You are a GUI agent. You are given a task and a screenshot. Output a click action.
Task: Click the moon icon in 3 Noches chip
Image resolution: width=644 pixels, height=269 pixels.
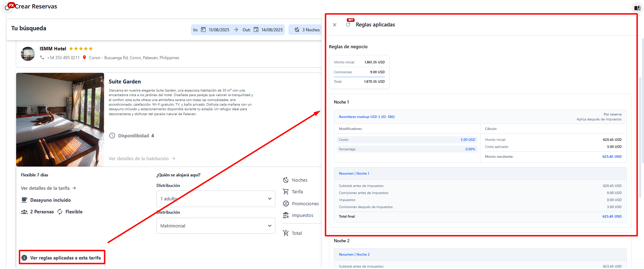pos(297,30)
